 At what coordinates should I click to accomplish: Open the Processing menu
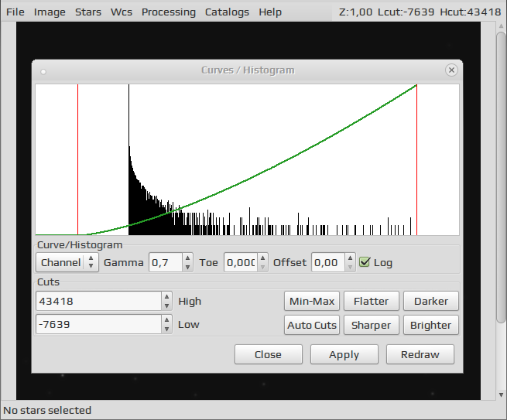(x=169, y=12)
